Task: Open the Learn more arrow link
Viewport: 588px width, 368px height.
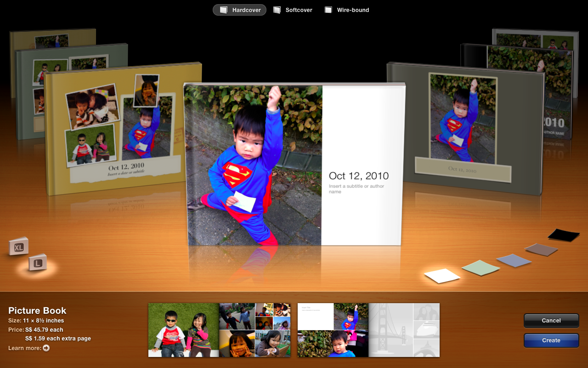Action: tap(46, 348)
